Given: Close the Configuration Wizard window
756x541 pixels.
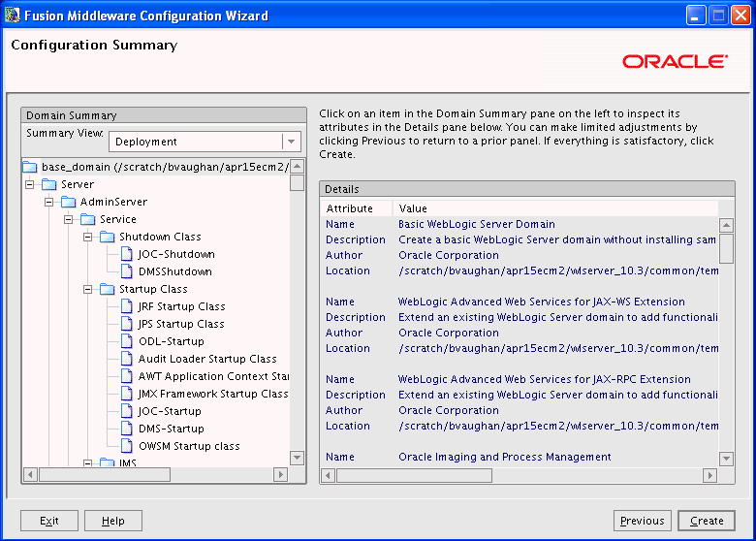Looking at the screenshot, I should 740,16.
